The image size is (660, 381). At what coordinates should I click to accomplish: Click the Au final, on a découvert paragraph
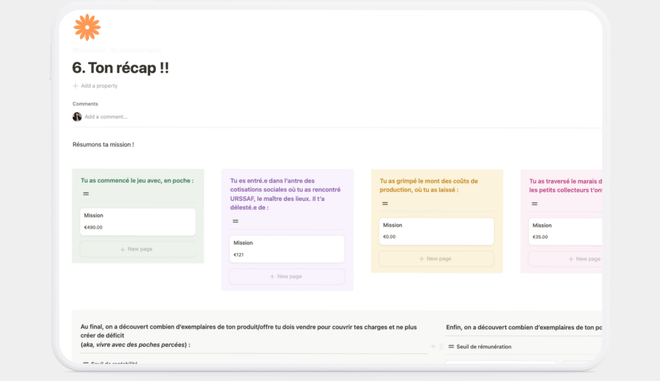pyautogui.click(x=249, y=336)
